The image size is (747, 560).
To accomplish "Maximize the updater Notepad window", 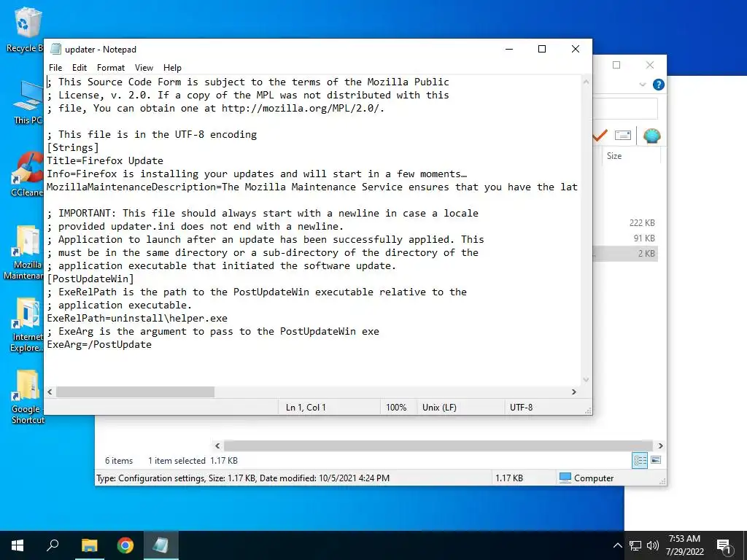I will [542, 49].
